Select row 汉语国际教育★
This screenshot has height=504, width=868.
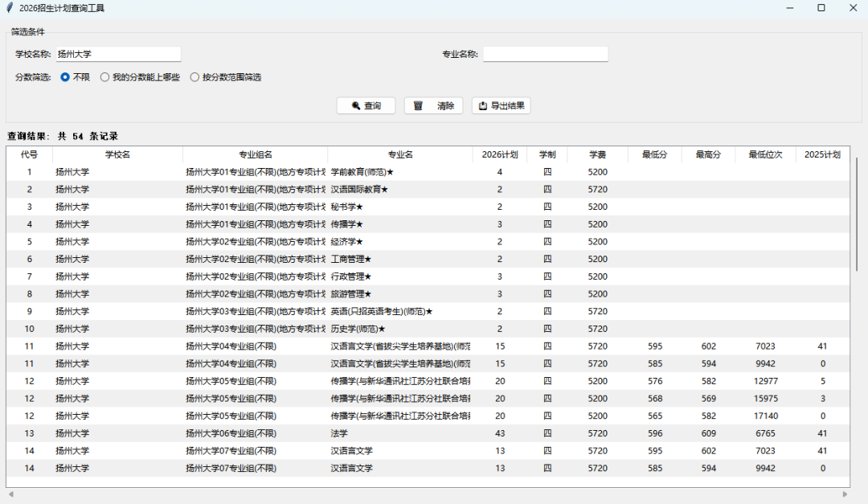point(428,190)
